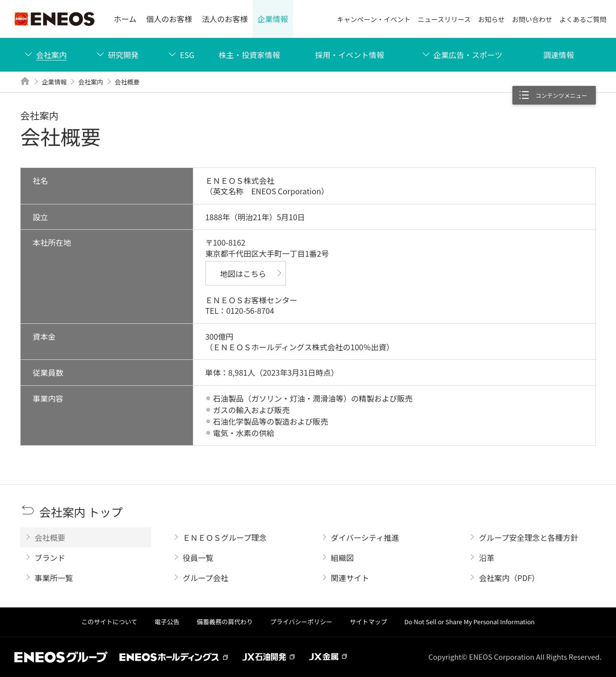Screen dimensions: 616x677
Task: Click the external-link icon after JX金属
Action: (344, 656)
